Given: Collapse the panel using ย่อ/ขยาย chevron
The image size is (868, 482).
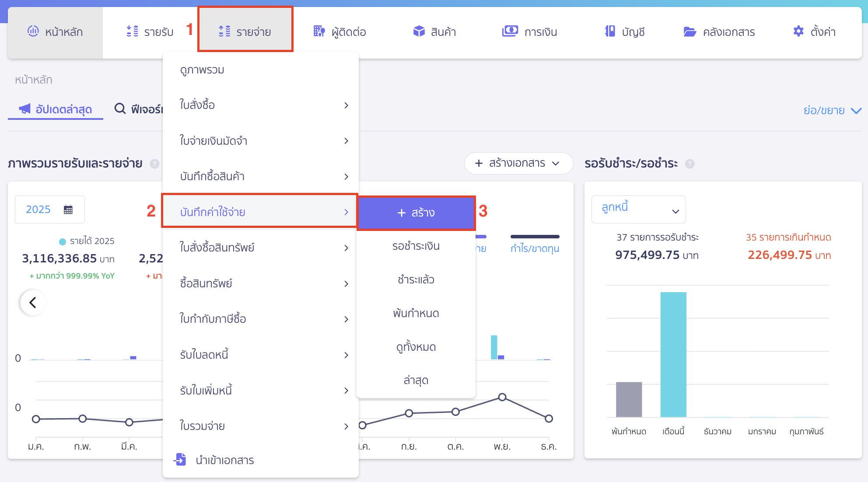Looking at the screenshot, I should [x=856, y=111].
